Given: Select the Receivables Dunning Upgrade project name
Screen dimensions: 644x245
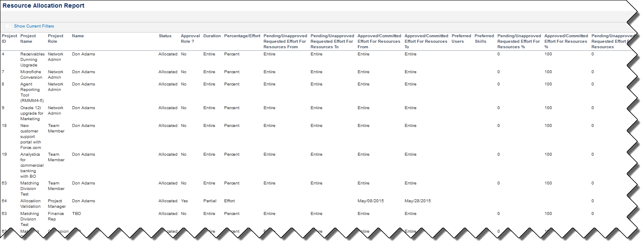Looking at the screenshot, I should coord(32,60).
